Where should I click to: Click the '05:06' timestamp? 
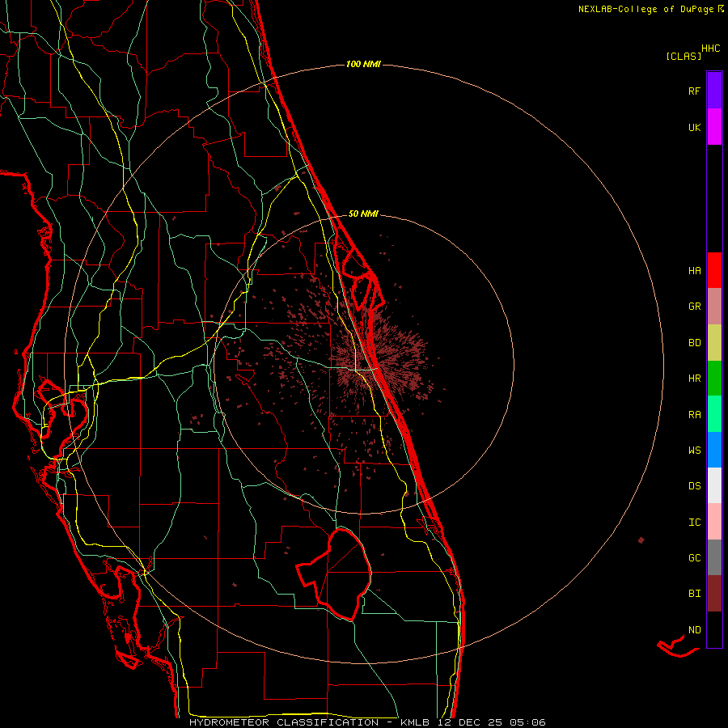tap(527, 722)
